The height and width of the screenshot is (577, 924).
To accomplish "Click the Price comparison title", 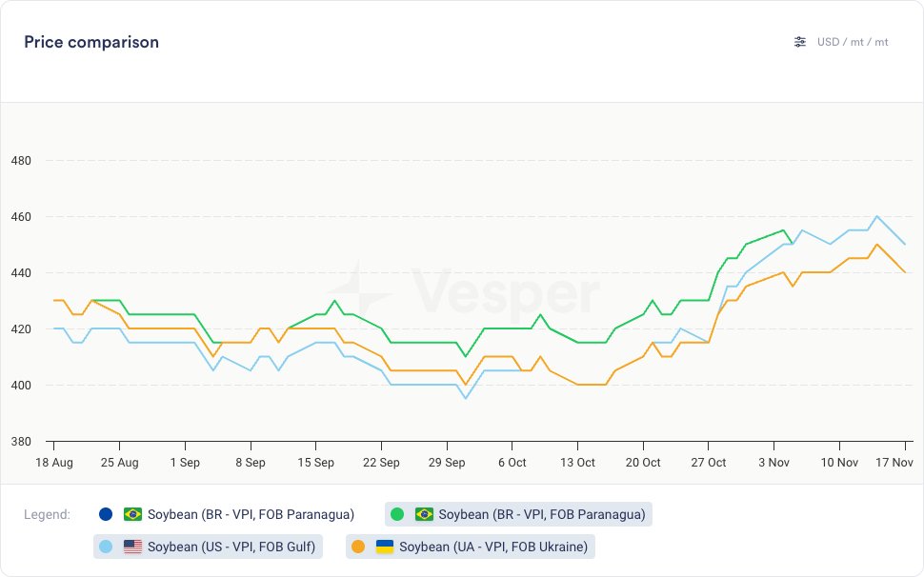I will [x=91, y=42].
